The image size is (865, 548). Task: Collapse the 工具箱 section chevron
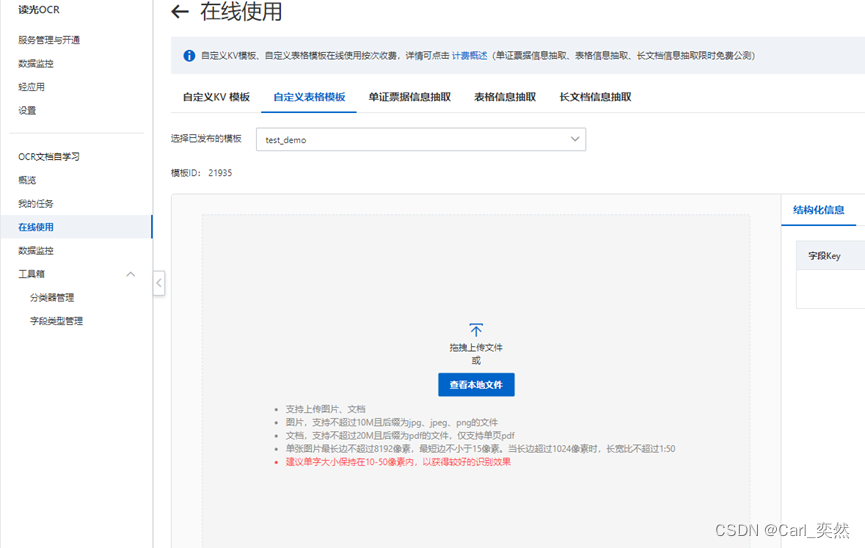pos(131,274)
